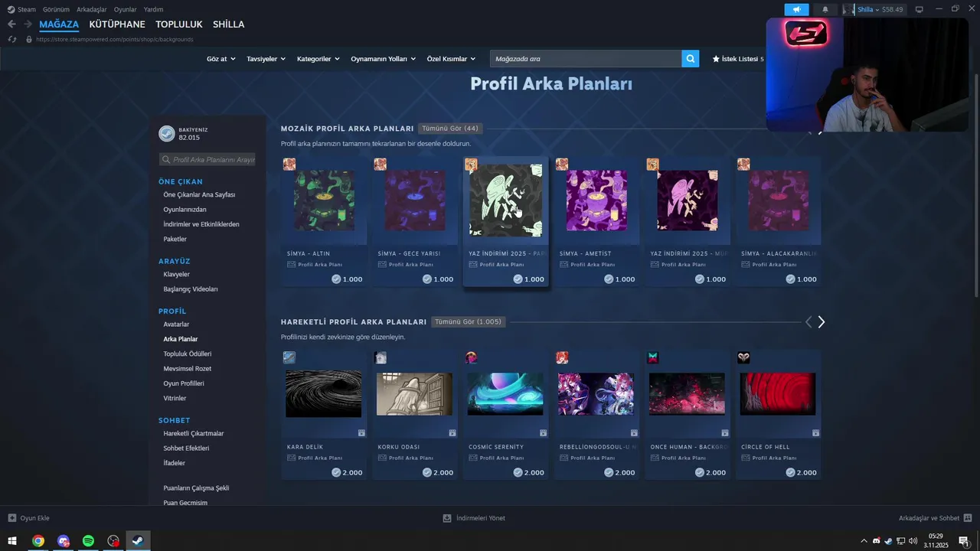
Task: Click the Rebelliongodsoul background thumbnail
Action: click(x=596, y=394)
